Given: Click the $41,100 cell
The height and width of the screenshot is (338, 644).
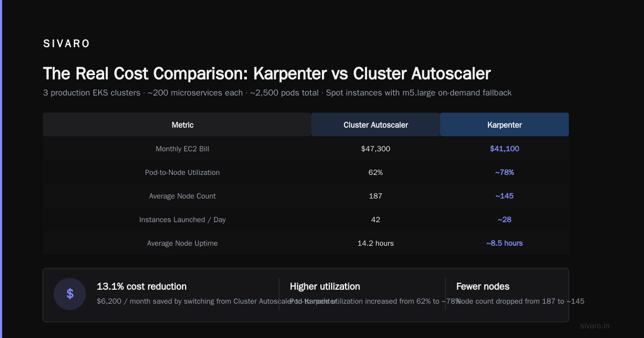Looking at the screenshot, I should pyautogui.click(x=504, y=149).
